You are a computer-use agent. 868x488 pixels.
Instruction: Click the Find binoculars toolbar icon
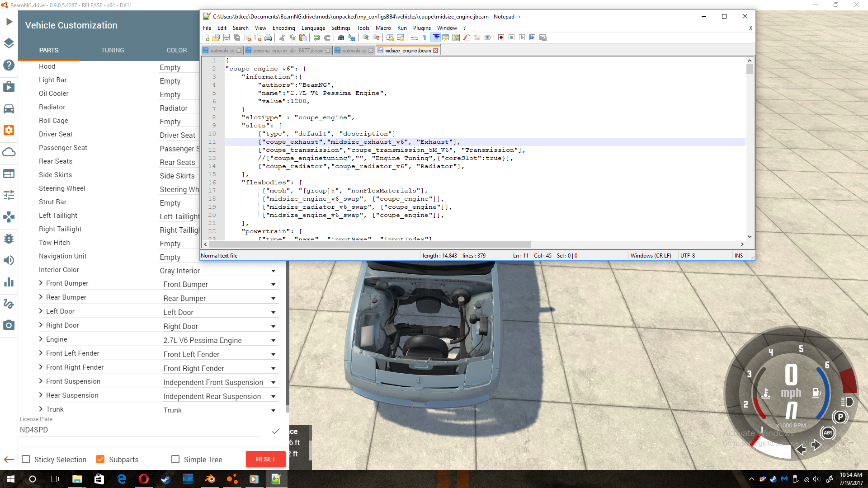click(x=341, y=38)
